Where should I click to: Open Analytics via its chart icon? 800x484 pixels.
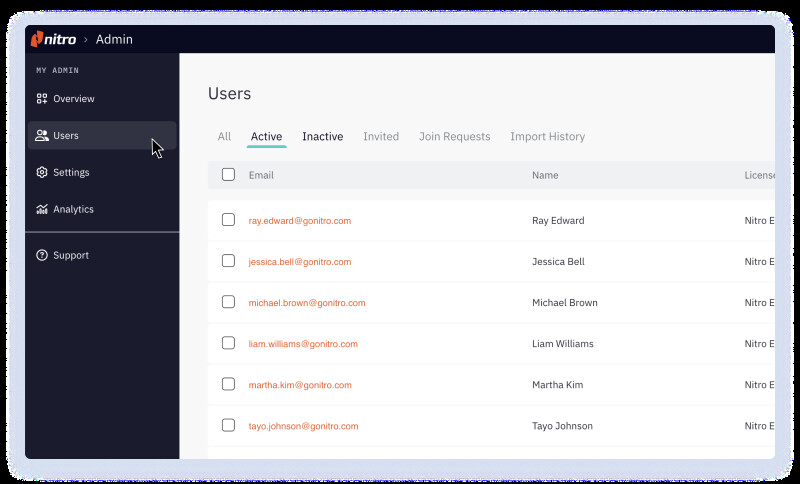click(42, 210)
